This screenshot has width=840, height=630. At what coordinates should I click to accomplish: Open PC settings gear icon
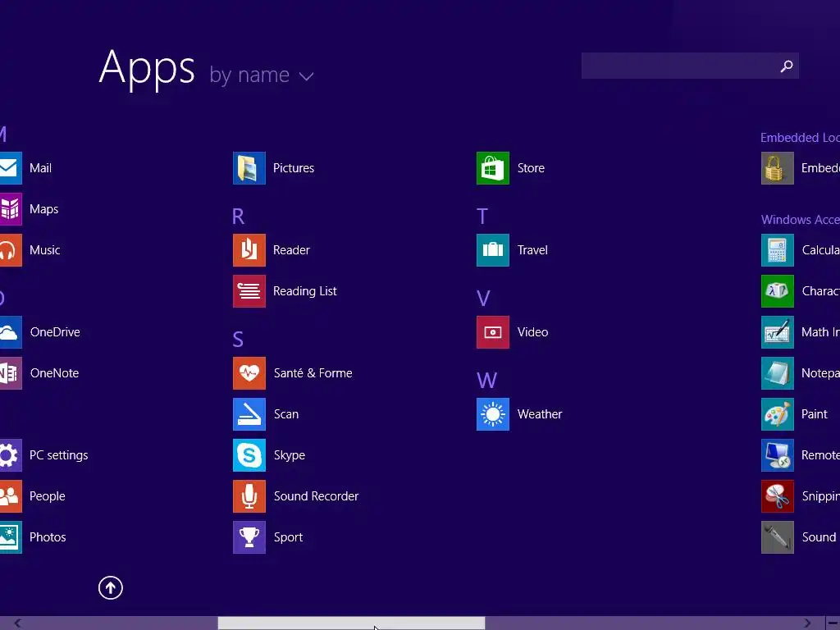(x=11, y=455)
